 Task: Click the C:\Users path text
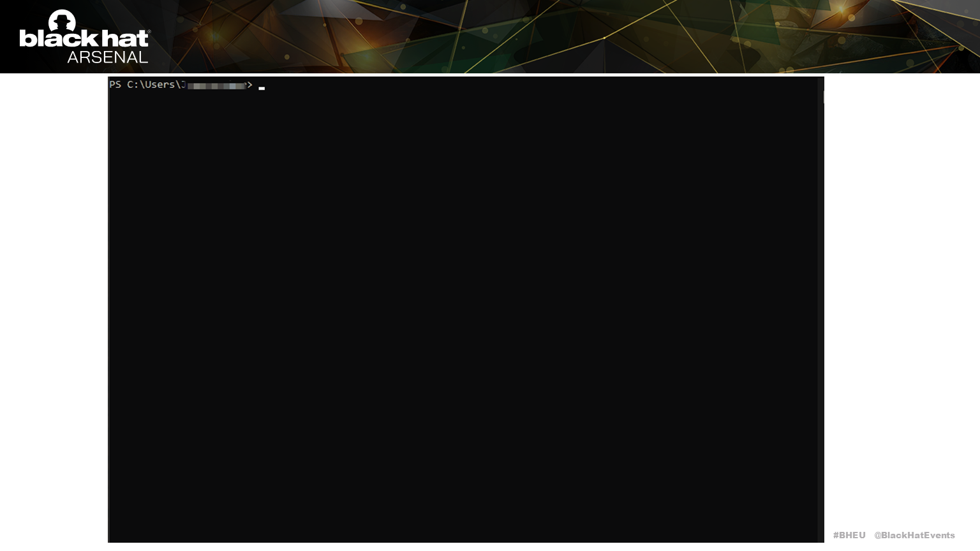(152, 85)
